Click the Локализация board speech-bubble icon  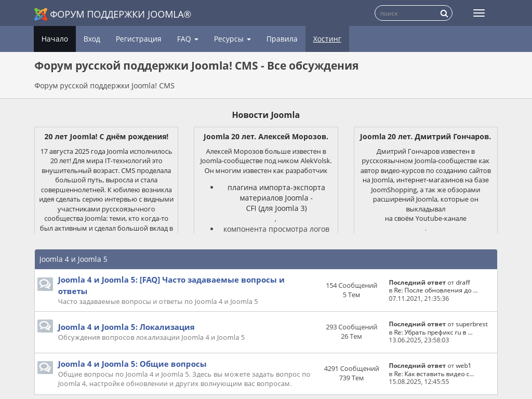click(45, 326)
